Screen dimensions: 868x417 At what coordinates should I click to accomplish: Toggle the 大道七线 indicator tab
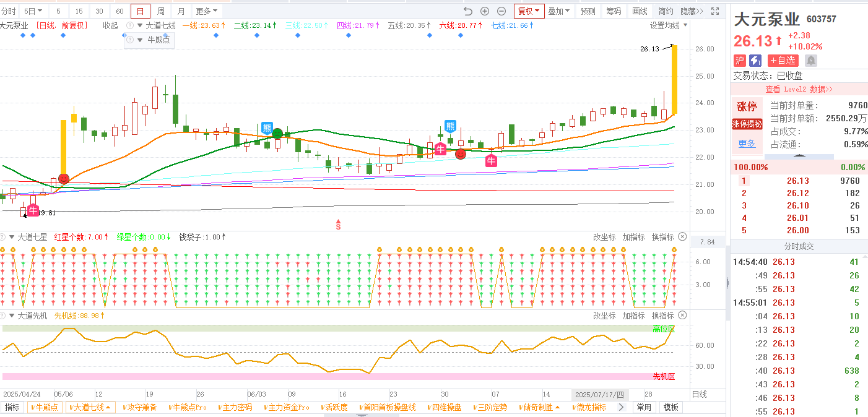[91, 407]
